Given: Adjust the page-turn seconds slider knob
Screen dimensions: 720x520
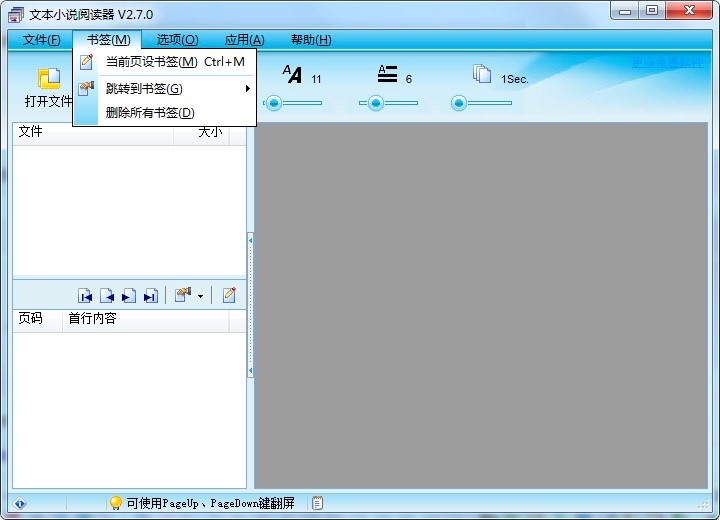Looking at the screenshot, I should pyautogui.click(x=458, y=103).
